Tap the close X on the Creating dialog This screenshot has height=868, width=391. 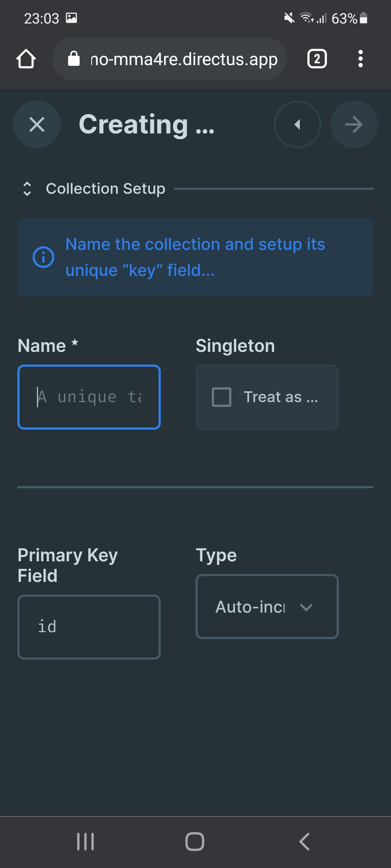tap(37, 124)
